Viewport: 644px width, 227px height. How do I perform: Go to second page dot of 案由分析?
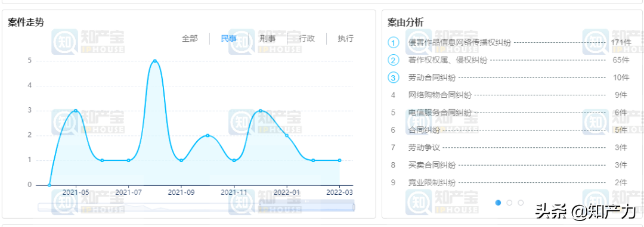[509, 203]
